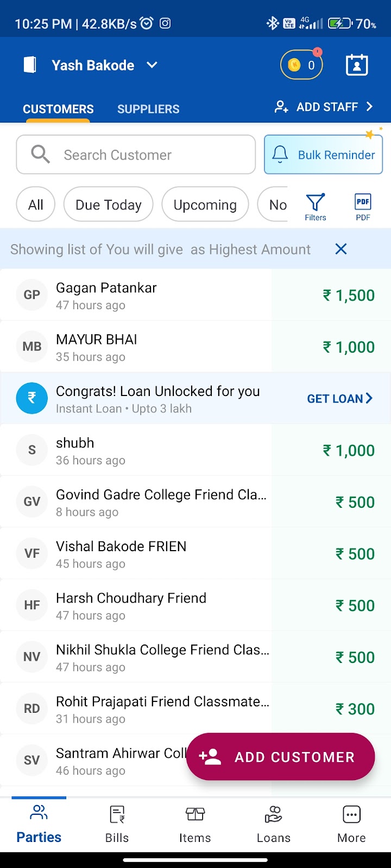
Task: Focus the Search Customer field
Action: point(136,155)
